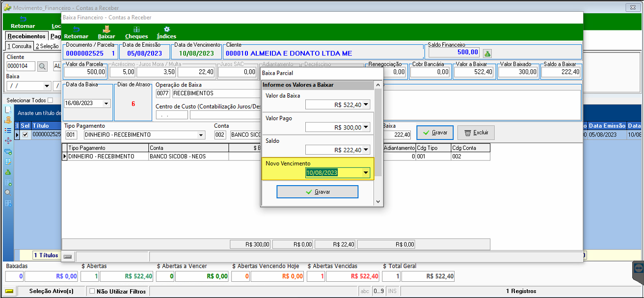
Task: Click the green money bag sidebar icon
Action: pyautogui.click(x=8, y=172)
